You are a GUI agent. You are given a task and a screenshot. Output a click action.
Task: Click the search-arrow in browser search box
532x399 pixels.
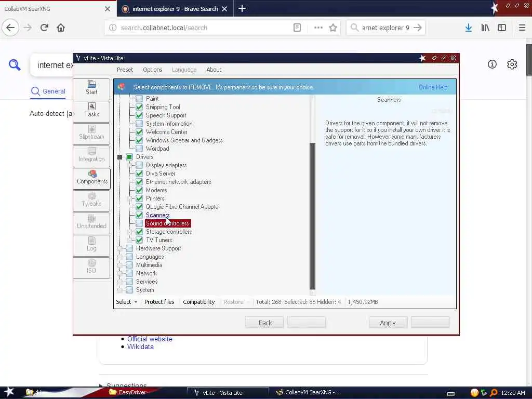[418, 28]
